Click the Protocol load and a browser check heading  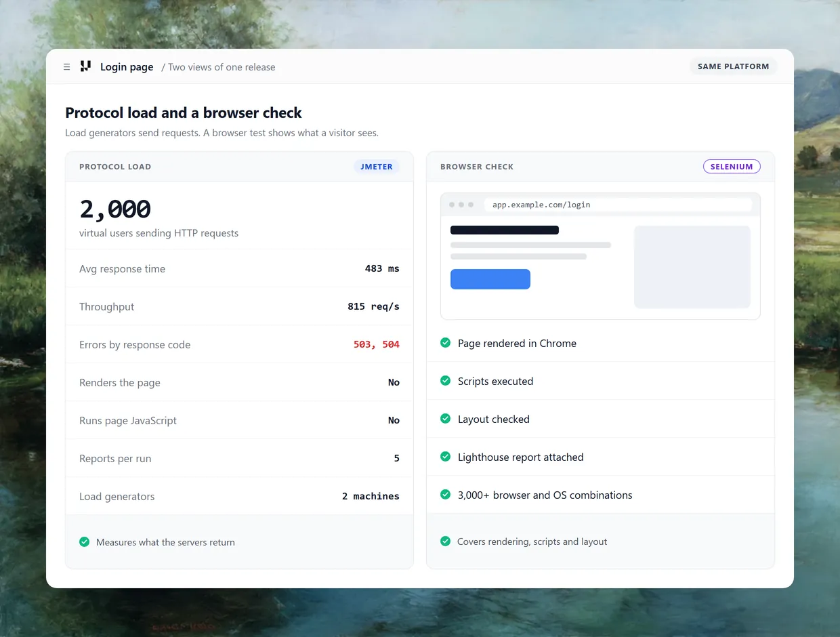click(184, 112)
